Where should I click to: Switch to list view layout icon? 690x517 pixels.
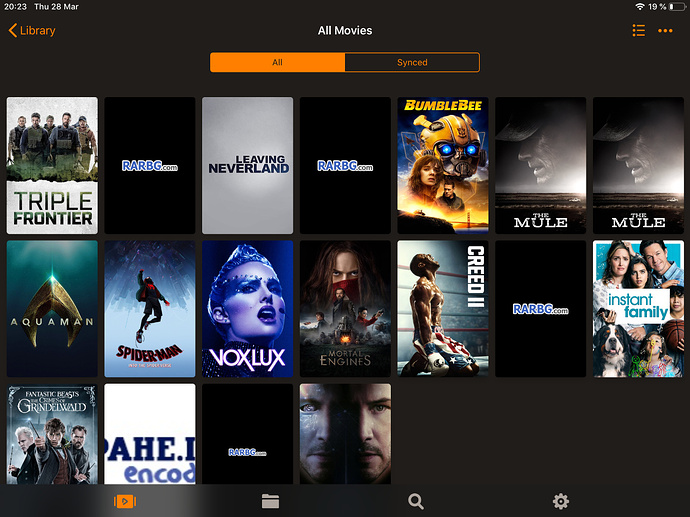tap(639, 31)
